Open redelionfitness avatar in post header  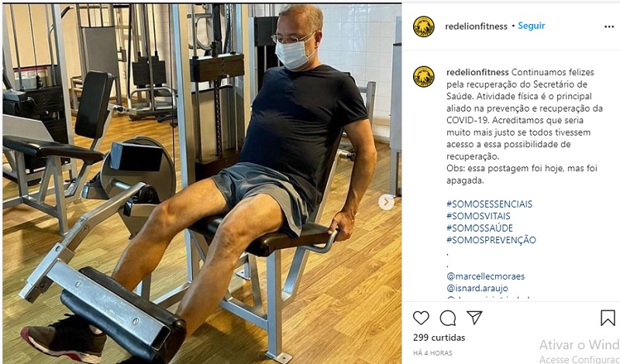pos(424,26)
